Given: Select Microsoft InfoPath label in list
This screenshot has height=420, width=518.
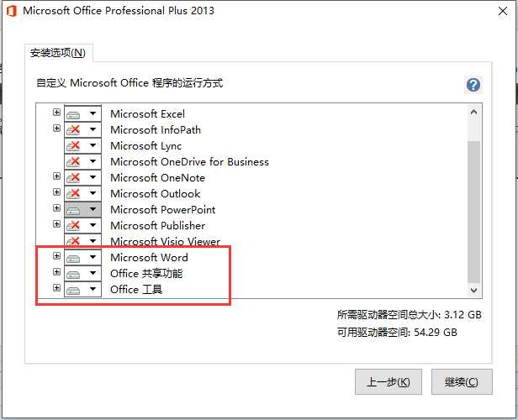Looking at the screenshot, I should click(x=156, y=129).
